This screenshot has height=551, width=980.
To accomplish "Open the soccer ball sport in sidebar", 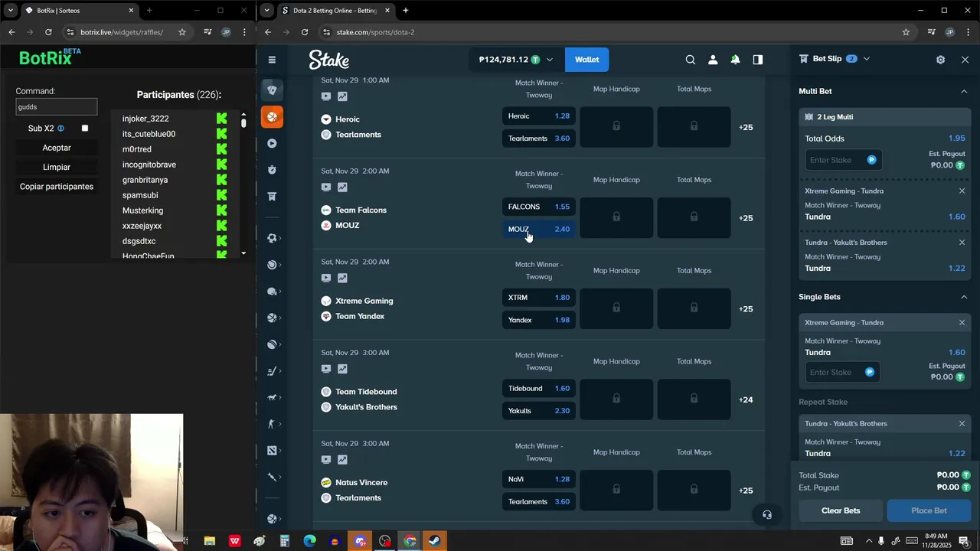I will (x=272, y=238).
